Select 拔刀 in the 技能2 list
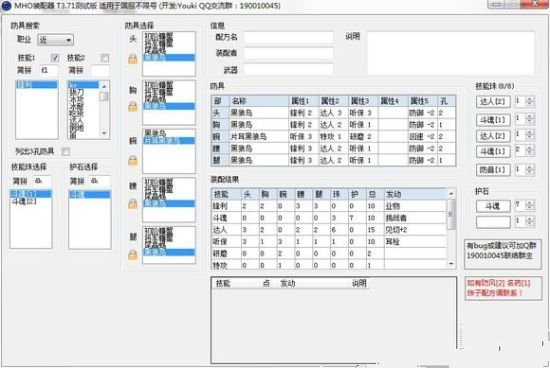This screenshot has height=368, width=550. 76,92
